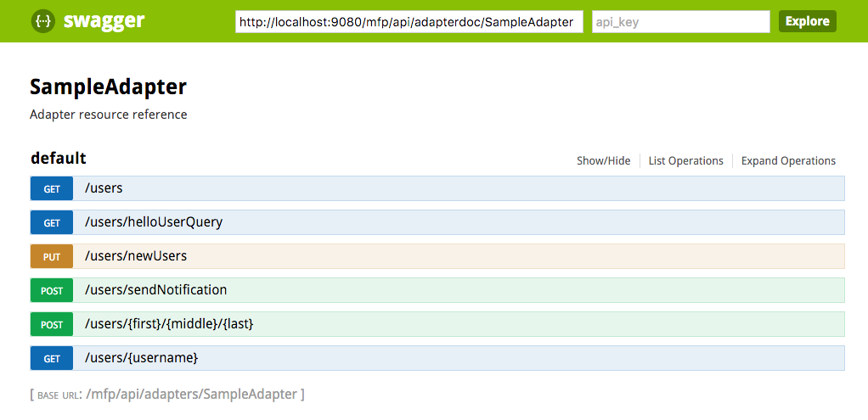Image resolution: width=868 pixels, height=420 pixels.
Task: Click the default section heading
Action: point(59,159)
